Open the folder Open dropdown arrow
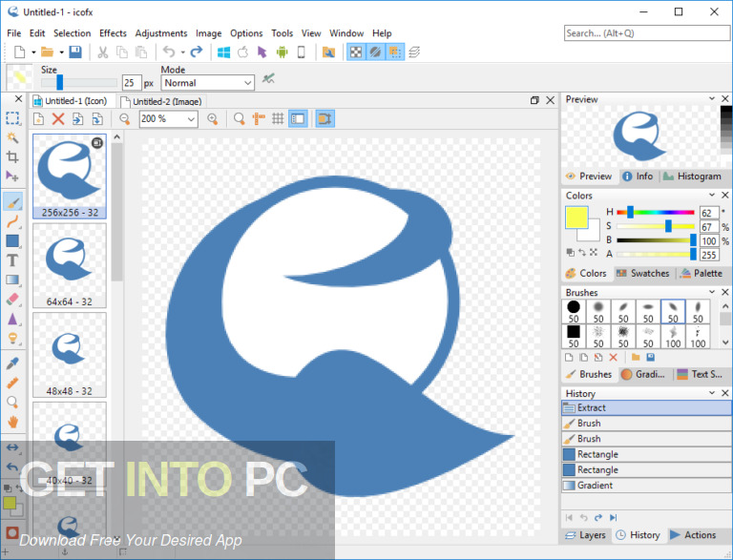This screenshot has height=560, width=733. pos(61,52)
